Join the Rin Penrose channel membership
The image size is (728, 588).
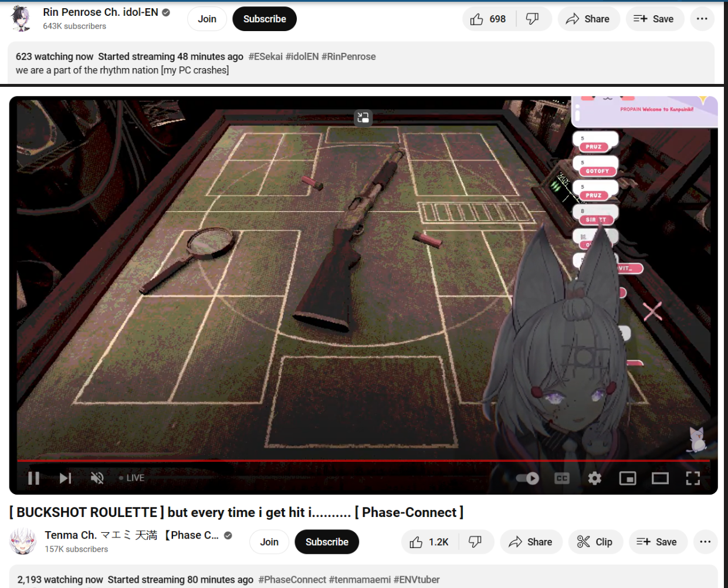pyautogui.click(x=207, y=19)
